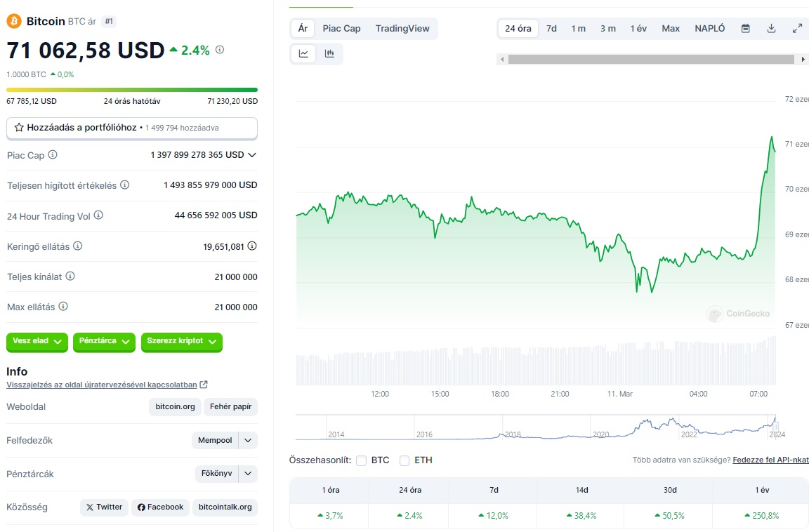Click info icon beside Teljes kínálat
Image resolution: width=809 pixels, height=532 pixels.
(70, 277)
